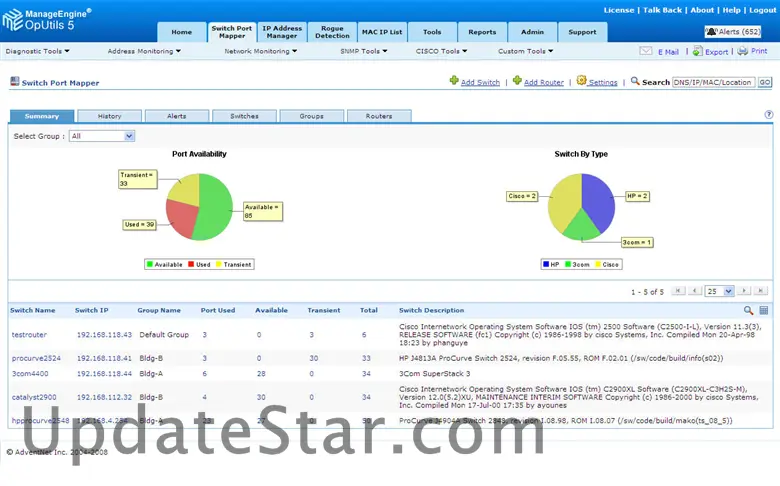Open Network Monitoring dropdown menu
Image resolution: width=780 pixels, height=486 pixels.
coord(261,51)
